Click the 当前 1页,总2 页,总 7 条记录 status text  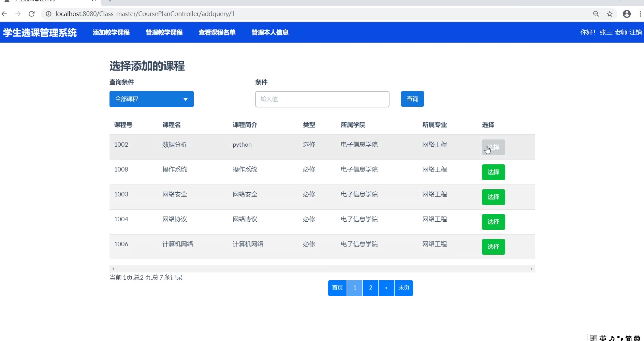(146, 278)
